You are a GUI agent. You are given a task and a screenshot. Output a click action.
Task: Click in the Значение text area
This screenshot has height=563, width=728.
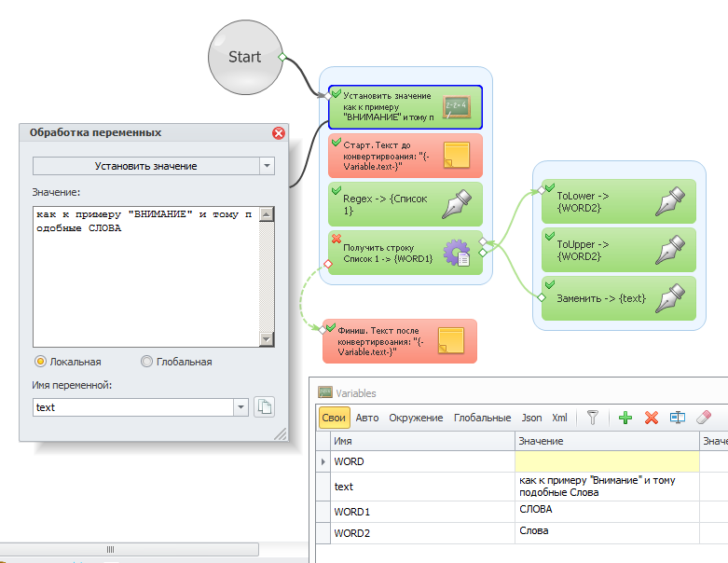(146, 277)
